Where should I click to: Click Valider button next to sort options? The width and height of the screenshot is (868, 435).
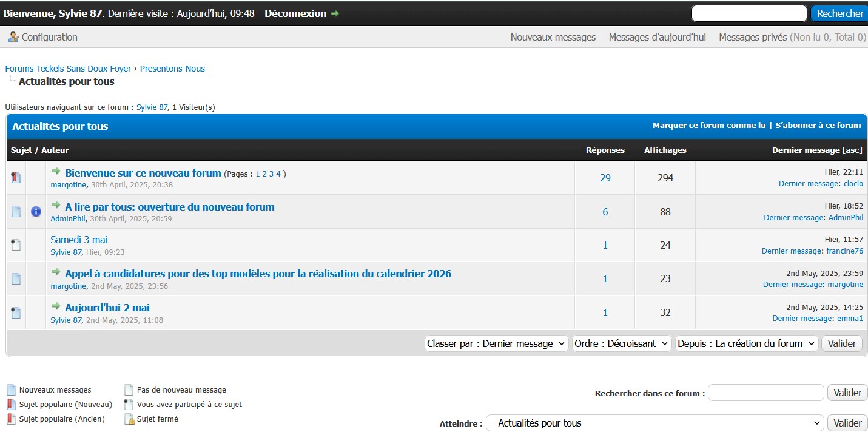click(842, 343)
